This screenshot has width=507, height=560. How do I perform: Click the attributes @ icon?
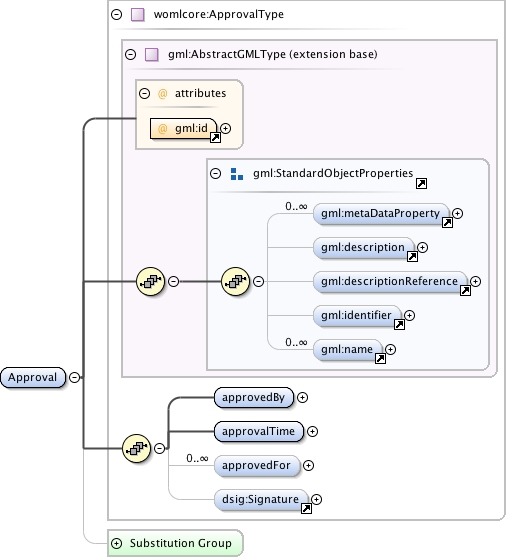[162, 94]
